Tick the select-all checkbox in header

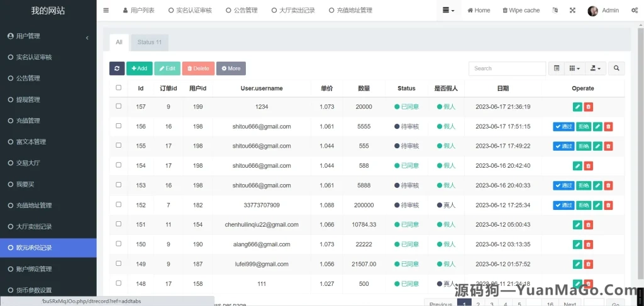119,87
